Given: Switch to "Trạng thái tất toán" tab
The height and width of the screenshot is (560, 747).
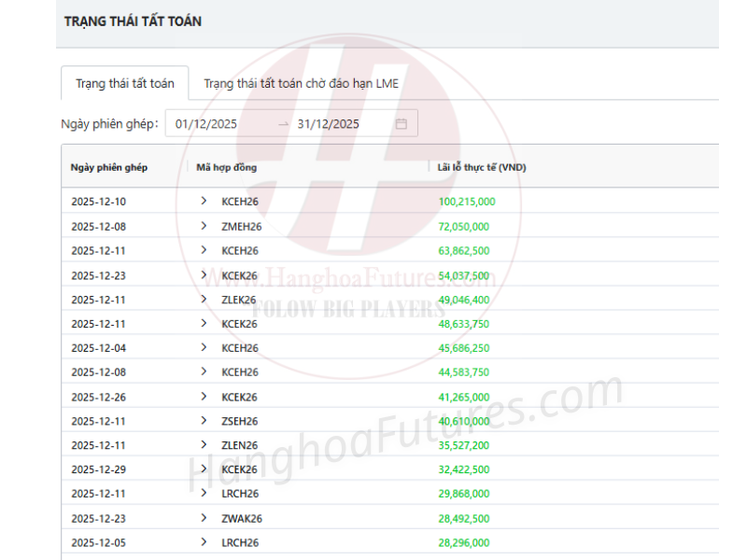Looking at the screenshot, I should (x=124, y=84).
